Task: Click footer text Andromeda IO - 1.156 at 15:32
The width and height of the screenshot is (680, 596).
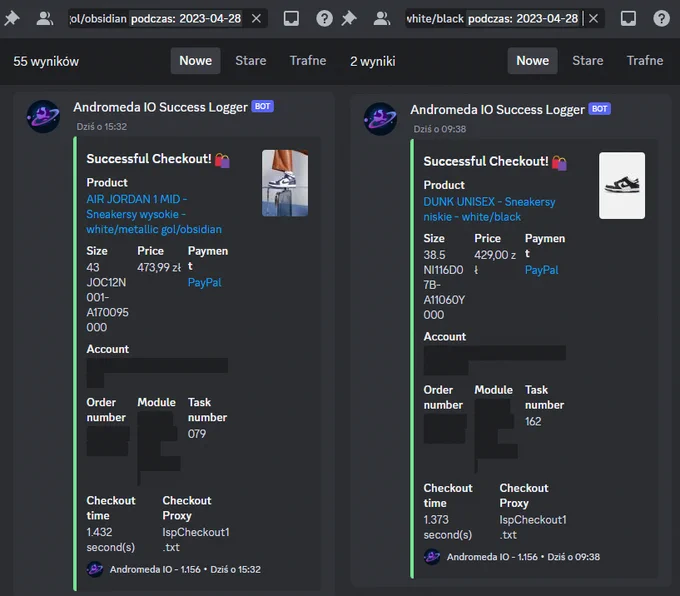Action: click(x=155, y=570)
